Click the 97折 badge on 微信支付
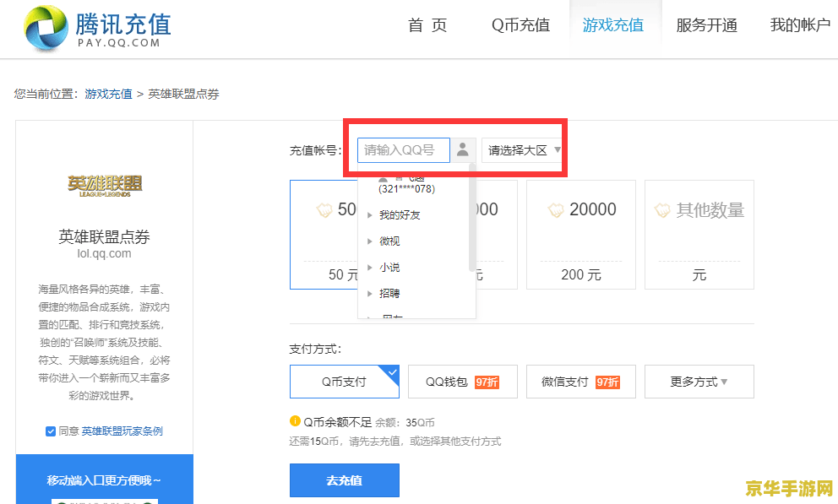838x504 pixels. [x=607, y=382]
